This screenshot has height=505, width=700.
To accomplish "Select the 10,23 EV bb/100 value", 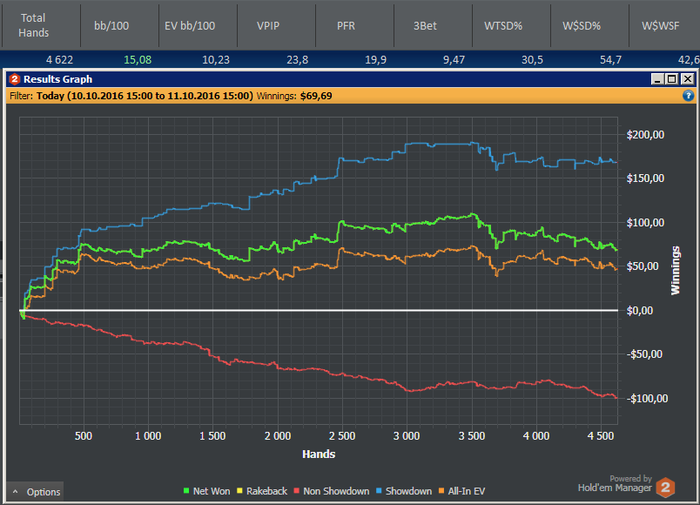I will (x=216, y=60).
